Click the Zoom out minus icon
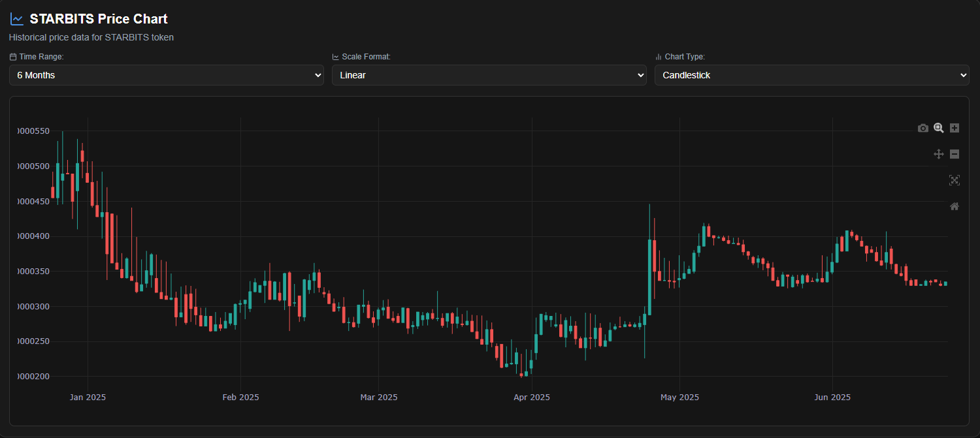The image size is (980, 438). (955, 154)
